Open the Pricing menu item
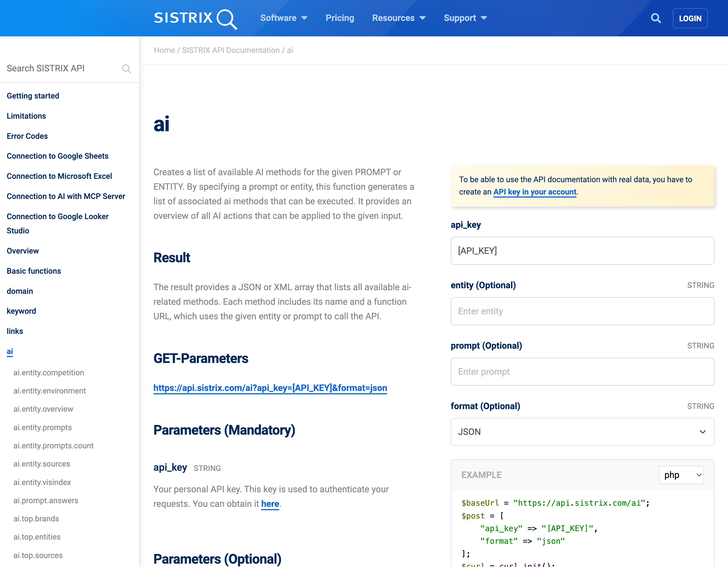Screen dimensions: 728x567 (x=340, y=18)
